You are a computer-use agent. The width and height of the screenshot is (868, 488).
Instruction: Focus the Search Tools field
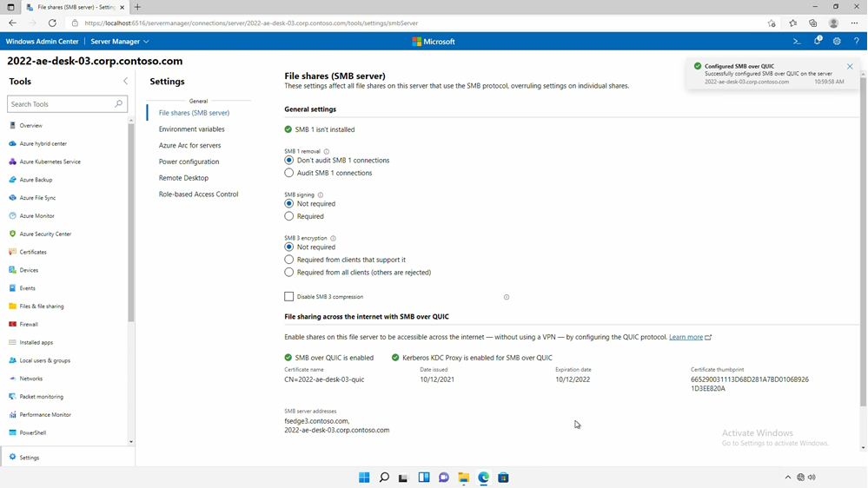[x=67, y=104]
